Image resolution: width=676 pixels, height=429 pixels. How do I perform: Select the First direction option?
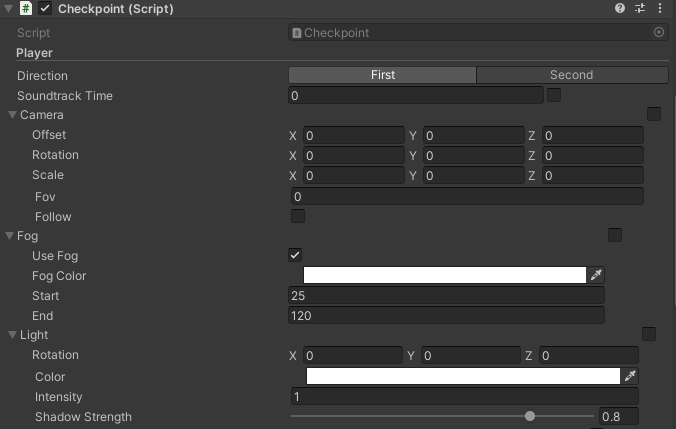tap(382, 75)
